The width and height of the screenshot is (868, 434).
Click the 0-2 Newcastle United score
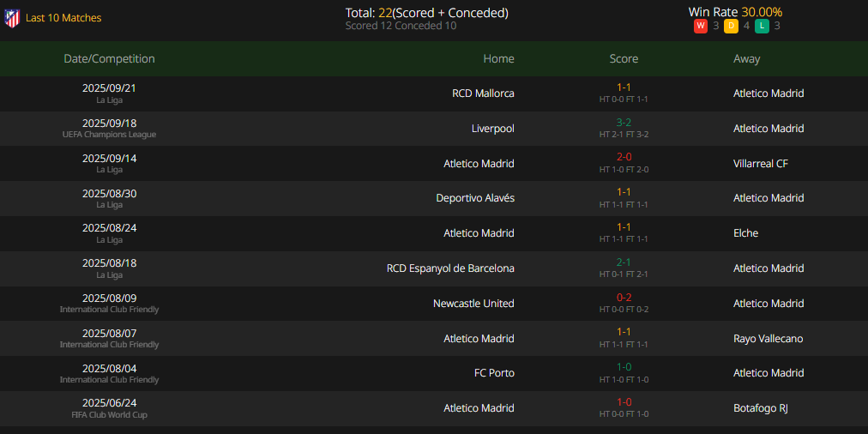point(624,298)
